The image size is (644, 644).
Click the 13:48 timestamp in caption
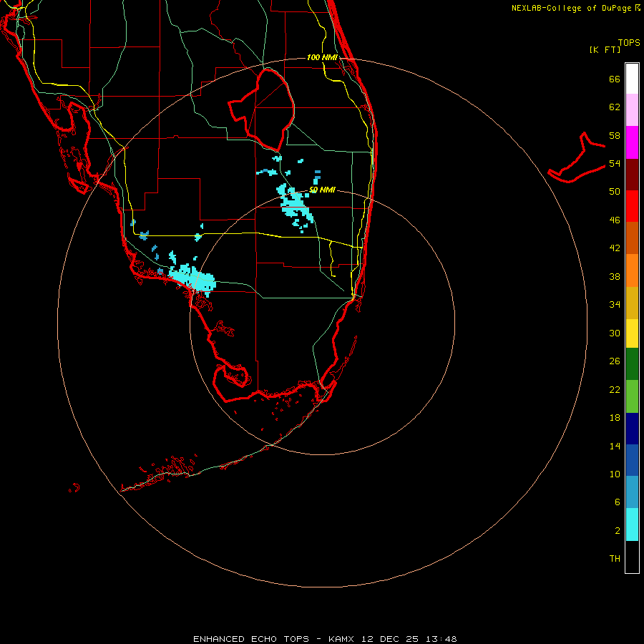click(x=441, y=639)
